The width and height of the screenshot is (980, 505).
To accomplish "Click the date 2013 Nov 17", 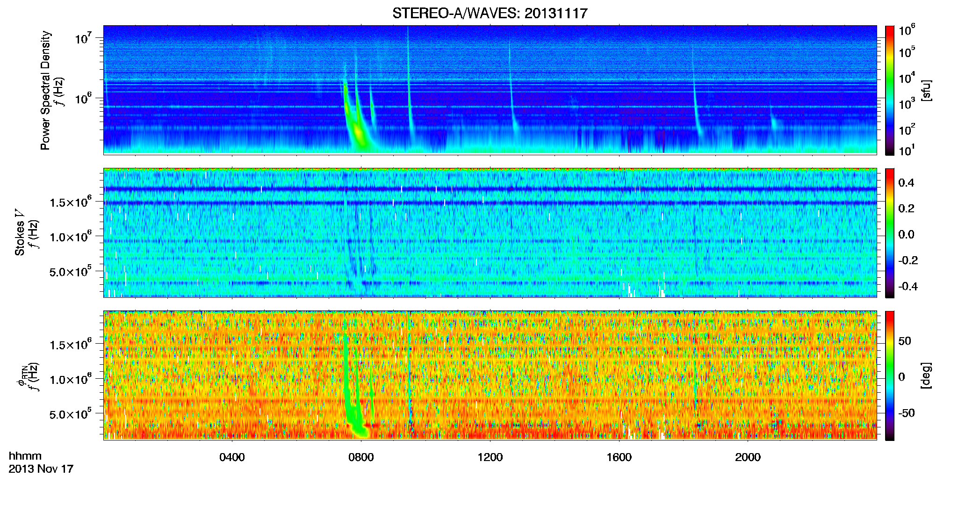I will coord(41,469).
